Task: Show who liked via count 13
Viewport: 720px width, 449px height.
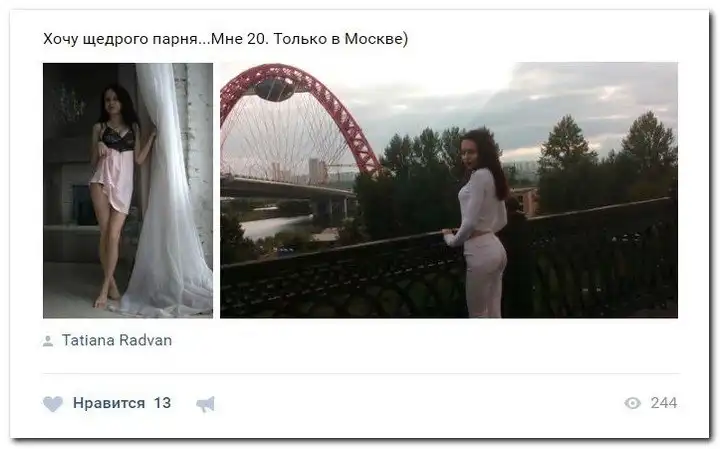Action: coord(162,403)
